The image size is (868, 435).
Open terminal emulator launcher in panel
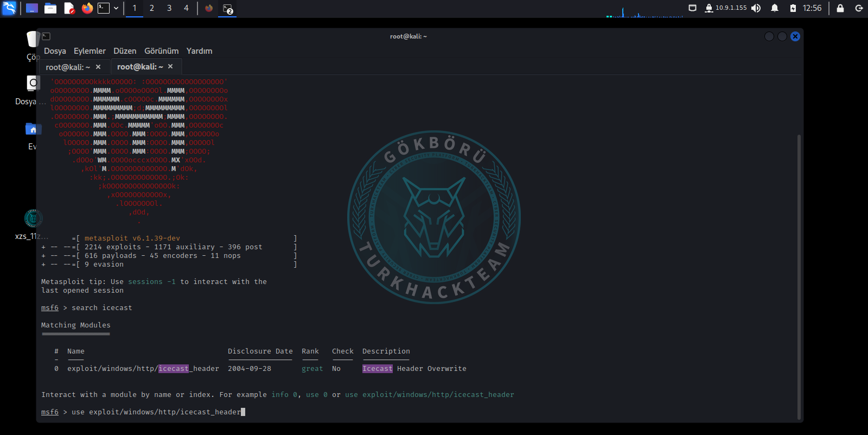[104, 8]
